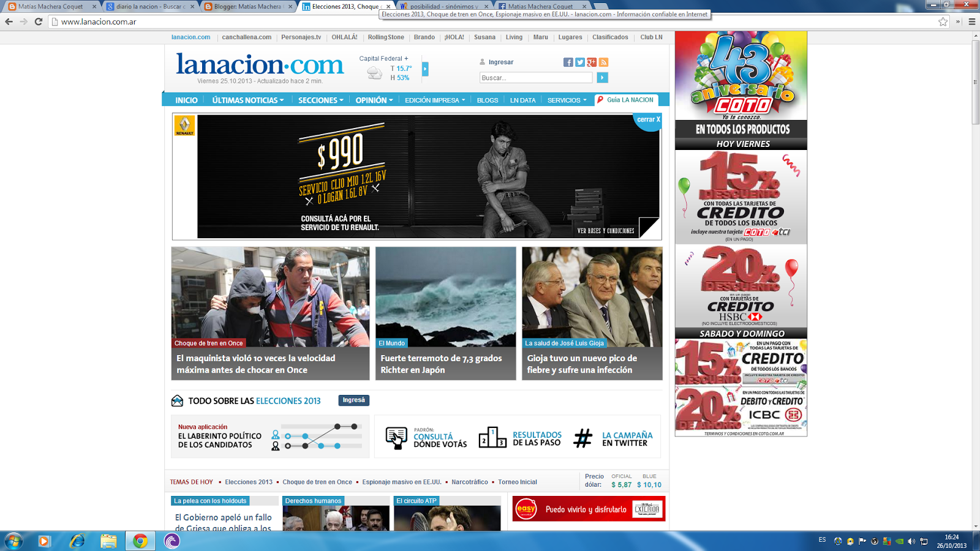The width and height of the screenshot is (980, 551).
Task: Click the stormy sea earthquake thumbnail
Action: pyautogui.click(x=446, y=297)
